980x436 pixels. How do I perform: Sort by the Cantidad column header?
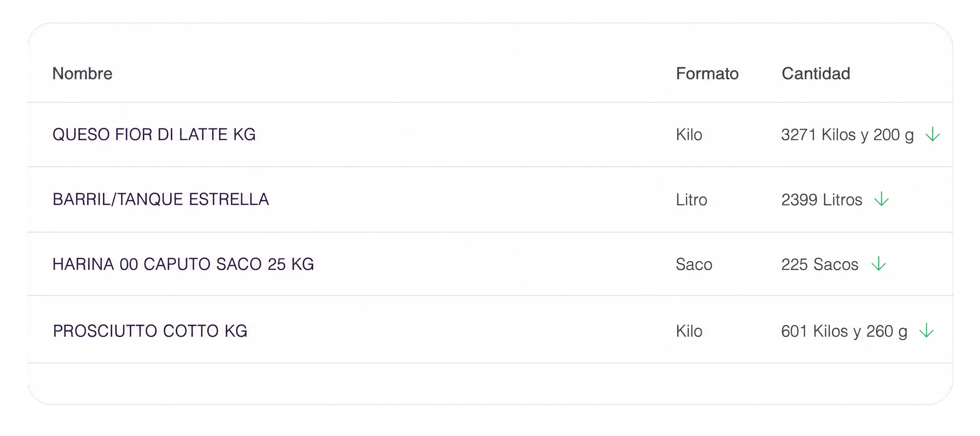point(816,73)
